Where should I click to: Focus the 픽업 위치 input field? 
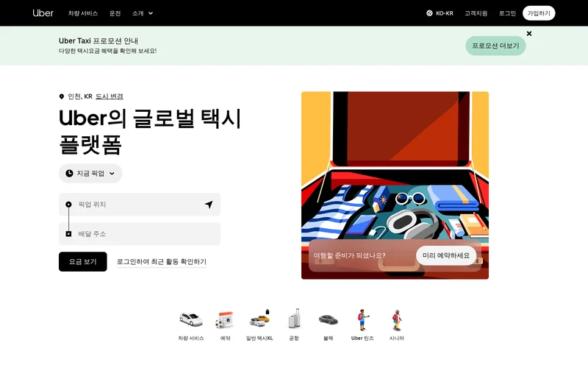click(140, 205)
